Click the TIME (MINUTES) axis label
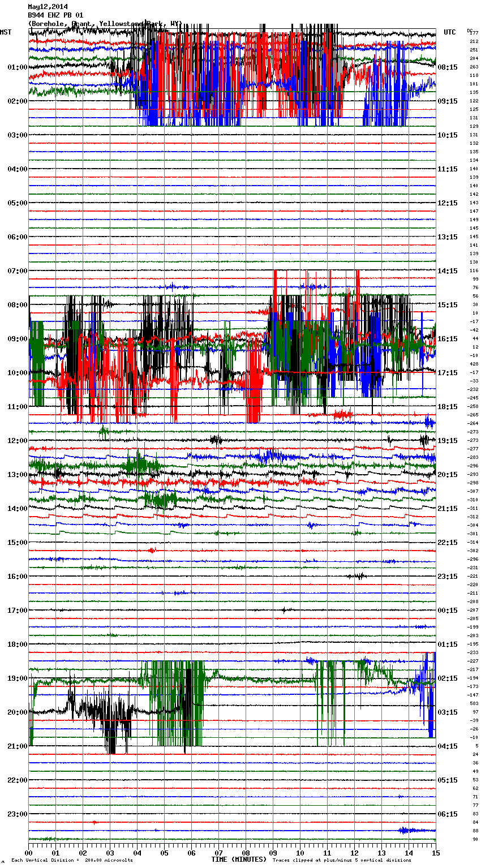The height and width of the screenshot is (868, 481). pyautogui.click(x=239, y=860)
